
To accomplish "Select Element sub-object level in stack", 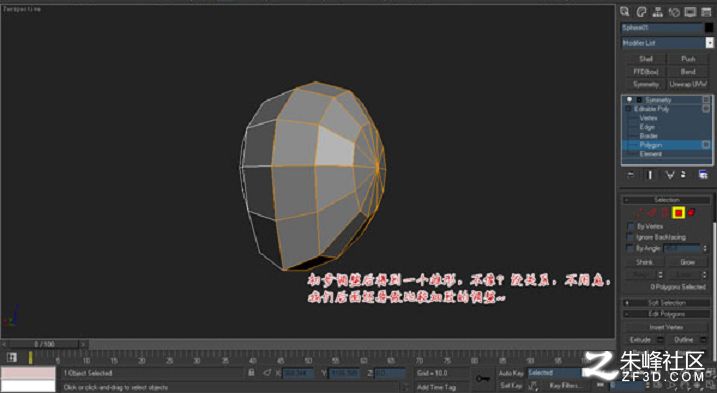I will 651,154.
